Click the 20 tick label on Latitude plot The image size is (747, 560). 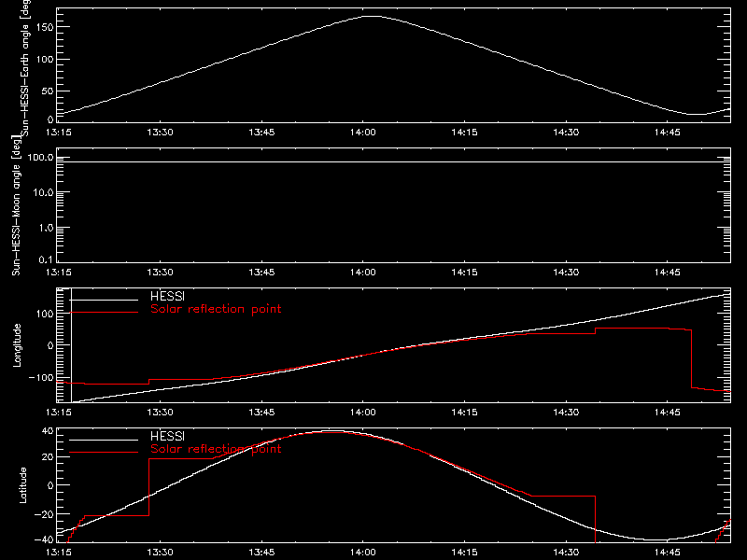[48, 457]
